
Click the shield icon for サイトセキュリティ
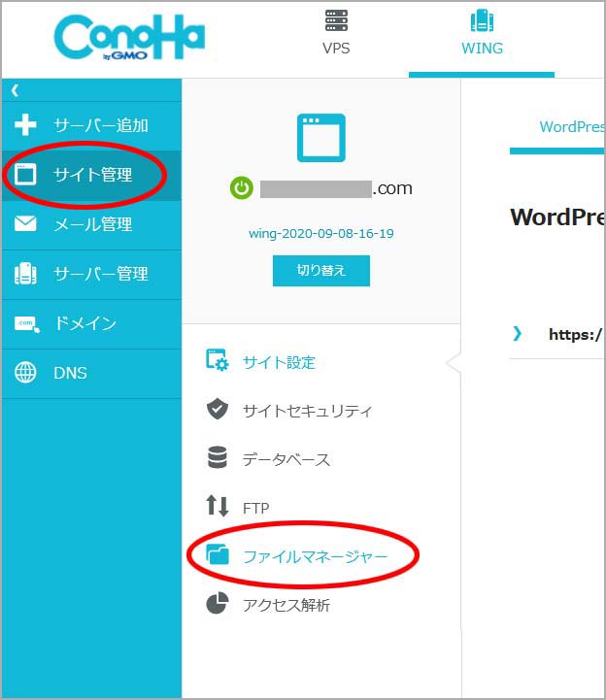[218, 409]
